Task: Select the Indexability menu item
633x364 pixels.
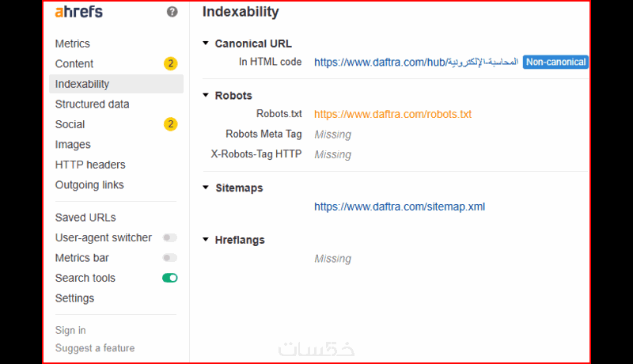Action: (x=116, y=84)
